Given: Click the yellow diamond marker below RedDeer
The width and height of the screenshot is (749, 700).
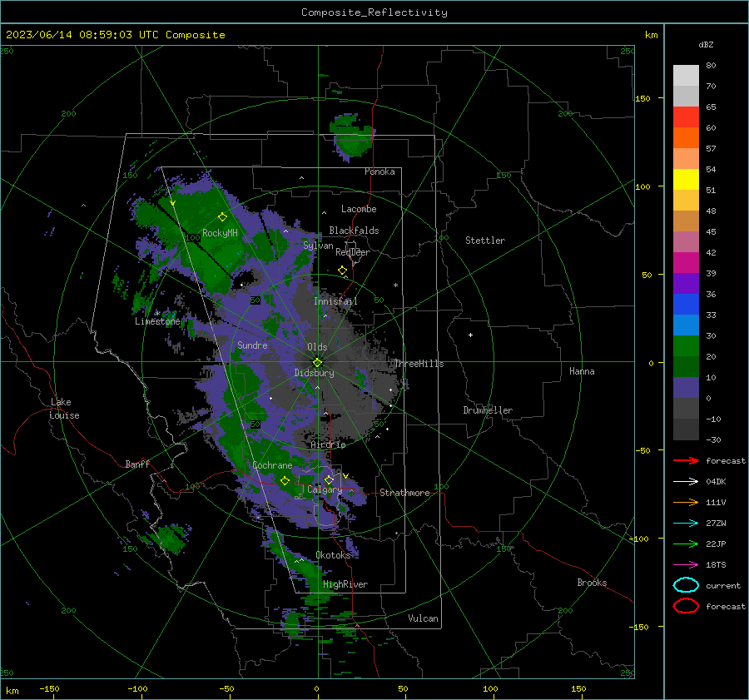Looking at the screenshot, I should tap(342, 271).
